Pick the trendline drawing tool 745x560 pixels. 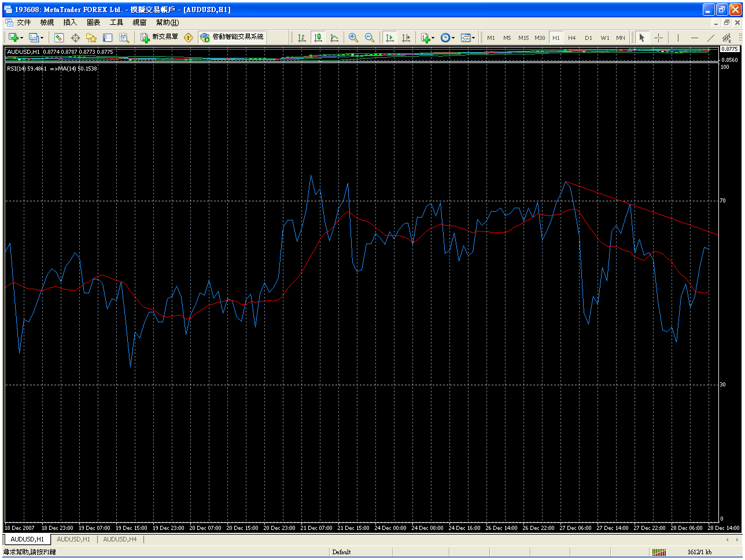[710, 38]
